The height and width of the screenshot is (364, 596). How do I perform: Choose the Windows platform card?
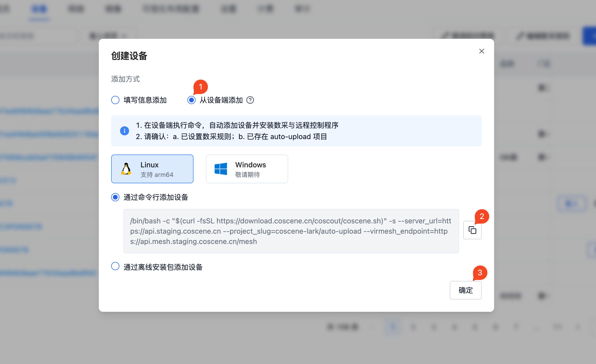pyautogui.click(x=247, y=169)
